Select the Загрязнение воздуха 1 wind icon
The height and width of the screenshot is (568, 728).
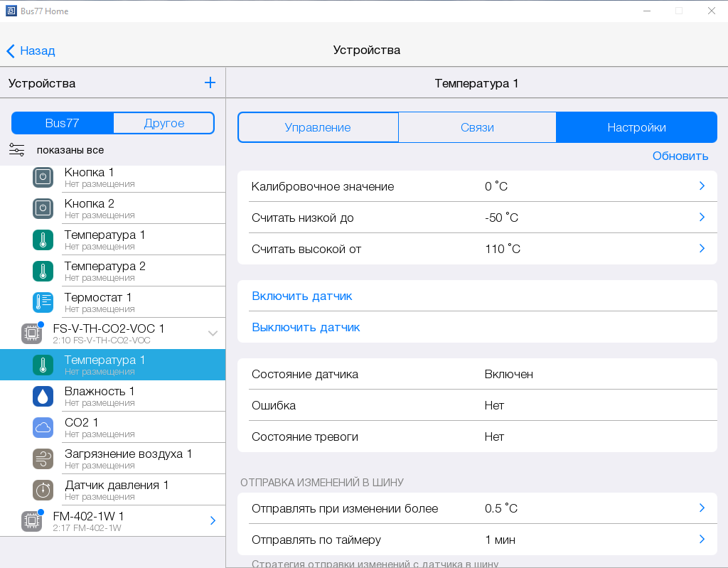pos(43,459)
